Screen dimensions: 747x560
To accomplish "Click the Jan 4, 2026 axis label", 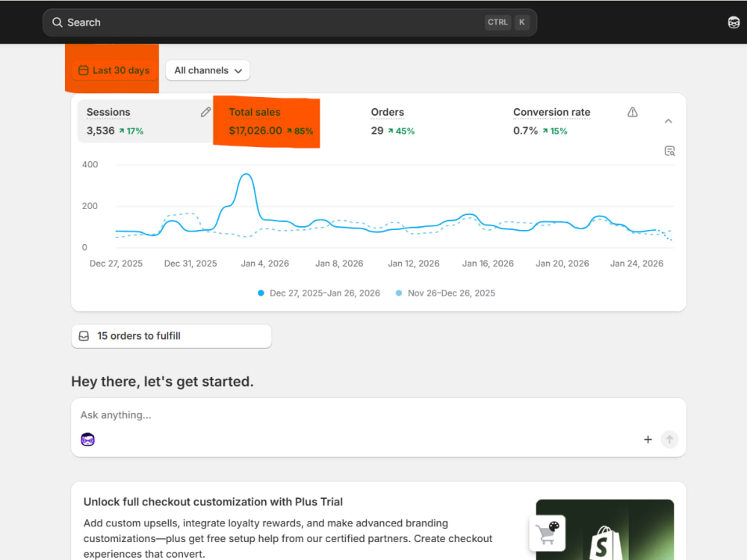I will pyautogui.click(x=265, y=264).
